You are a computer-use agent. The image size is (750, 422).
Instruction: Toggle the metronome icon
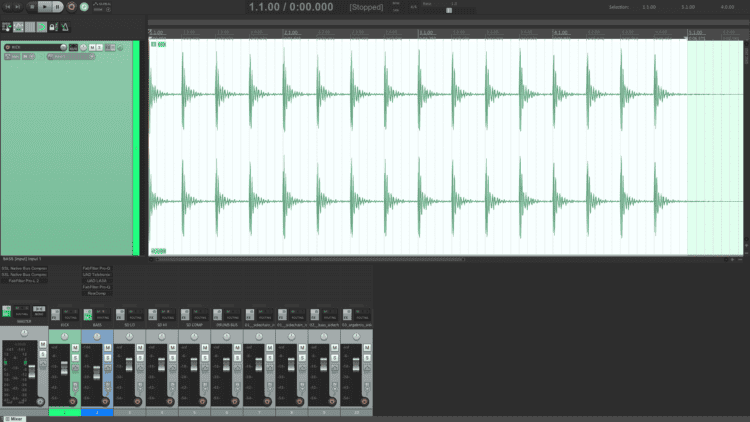click(x=65, y=27)
